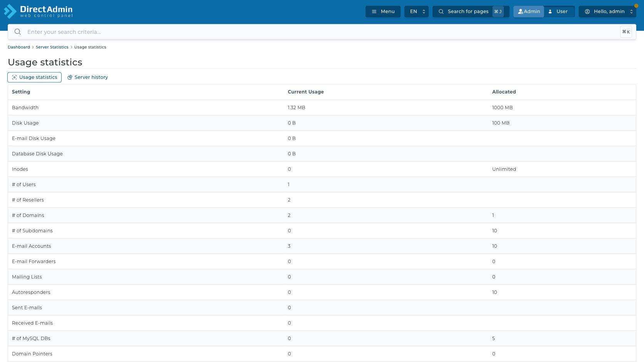Click the 1000 MB allocated value
This screenshot has width=644, height=362.
point(502,108)
